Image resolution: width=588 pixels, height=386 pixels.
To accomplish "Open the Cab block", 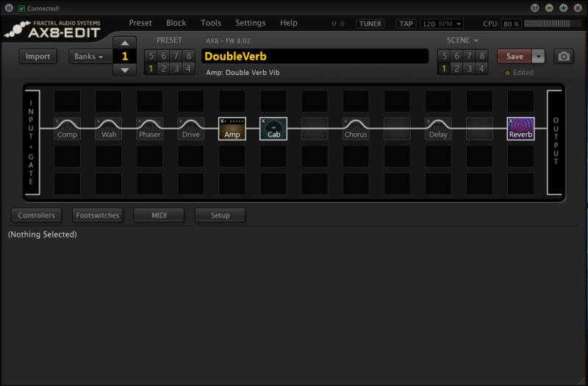I will [x=273, y=129].
